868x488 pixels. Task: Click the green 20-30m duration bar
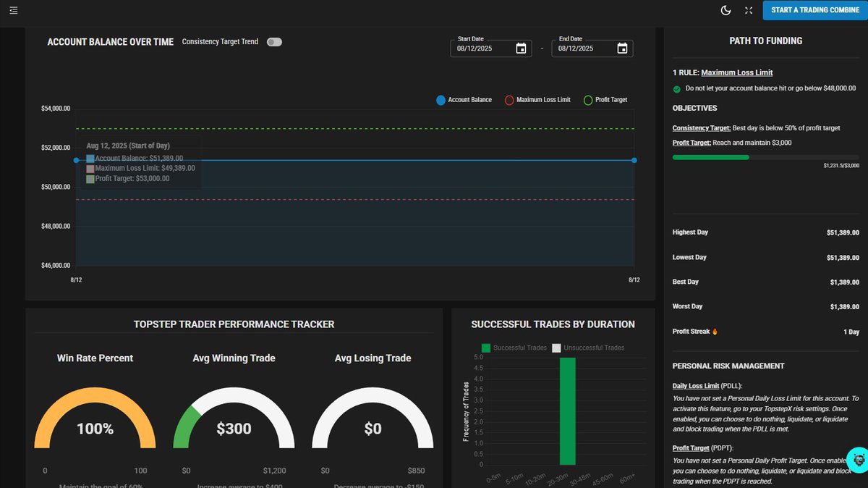pyautogui.click(x=568, y=411)
